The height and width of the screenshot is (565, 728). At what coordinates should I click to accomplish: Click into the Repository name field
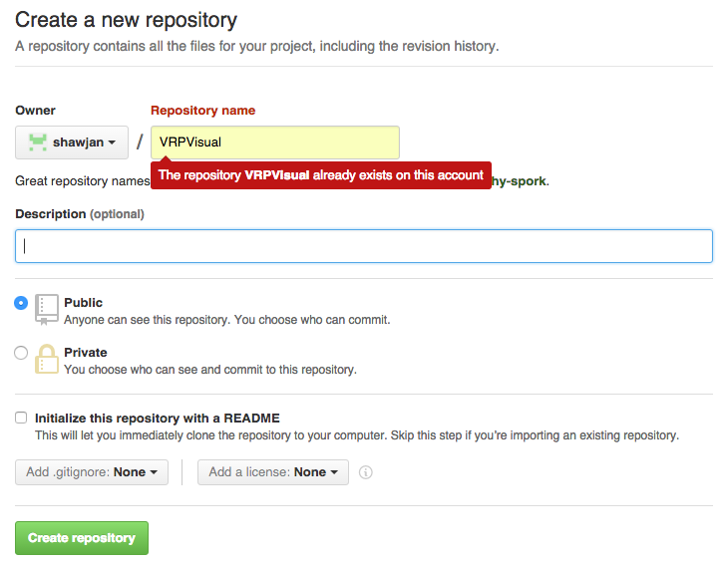[x=275, y=142]
